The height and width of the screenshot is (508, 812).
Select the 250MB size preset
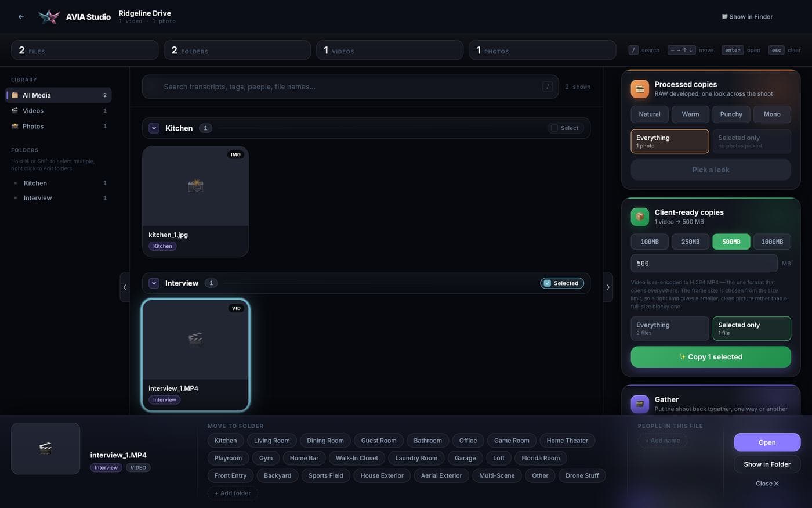click(690, 242)
